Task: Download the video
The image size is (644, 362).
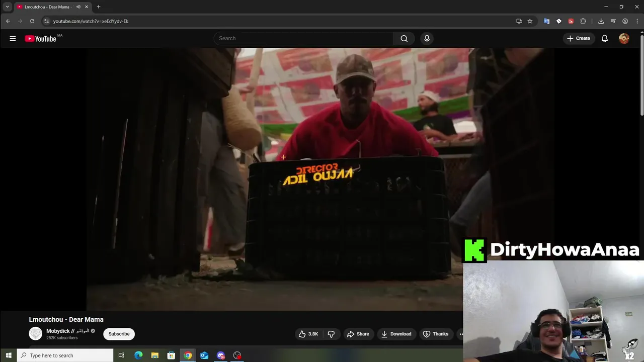Action: (x=396, y=334)
